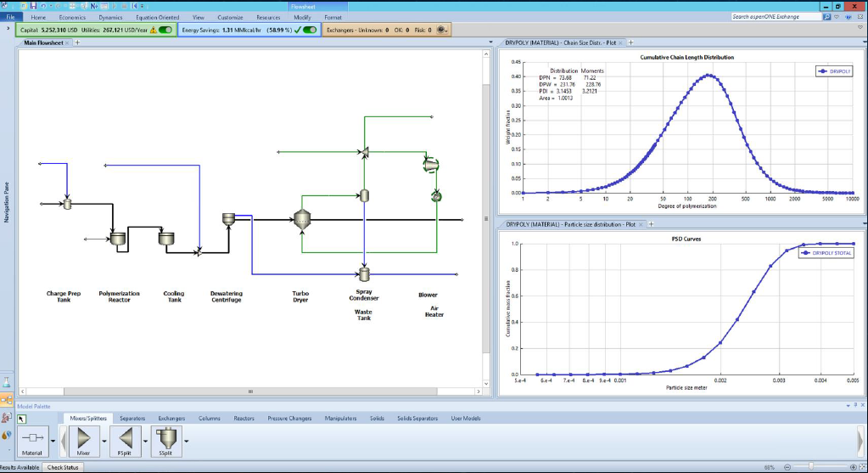Click the Exchangers panel settings gear icon
This screenshot has height=473, width=868.
[x=441, y=30]
